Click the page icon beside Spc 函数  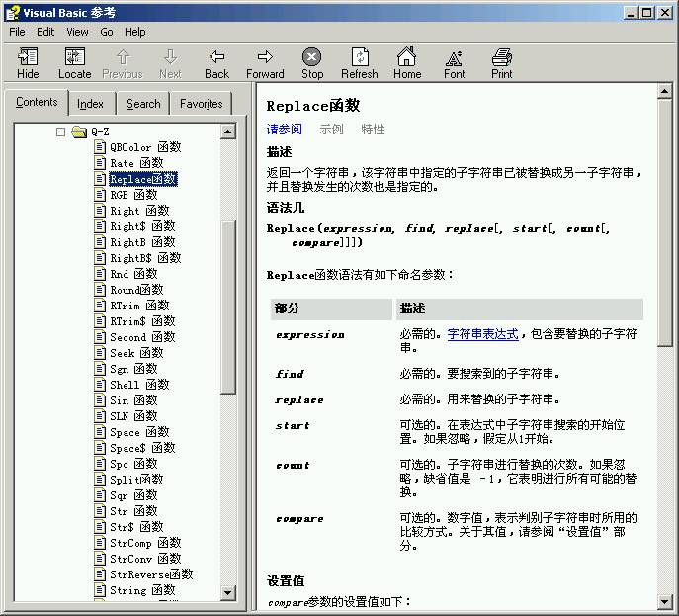[100, 464]
